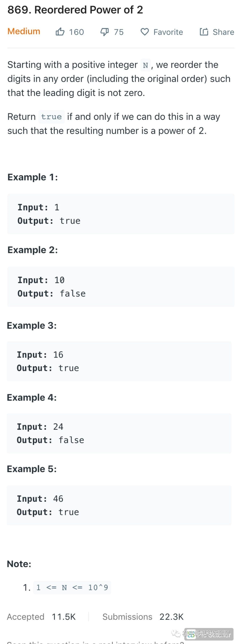The image size is (237, 644).
Task: Click the Example 3 input 16 block
Action: coord(119,361)
